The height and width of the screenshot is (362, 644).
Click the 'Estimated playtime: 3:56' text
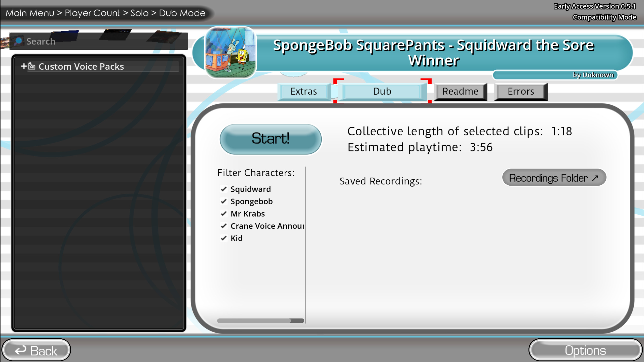(x=420, y=147)
